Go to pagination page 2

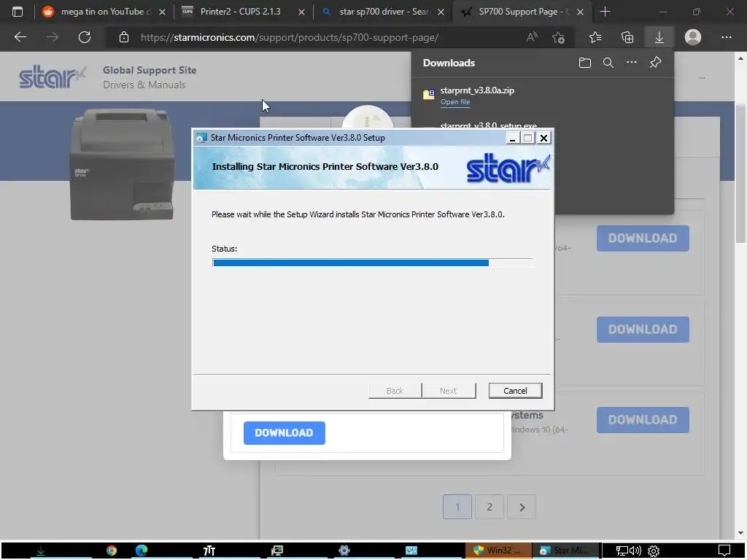(489, 507)
